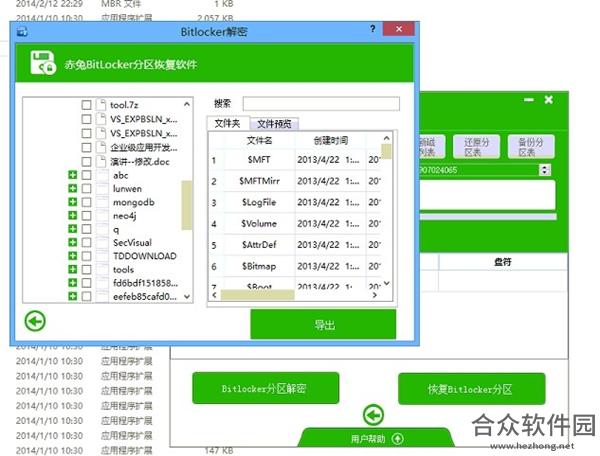
Task: Expand the neo4j folder node
Action: (x=72, y=215)
